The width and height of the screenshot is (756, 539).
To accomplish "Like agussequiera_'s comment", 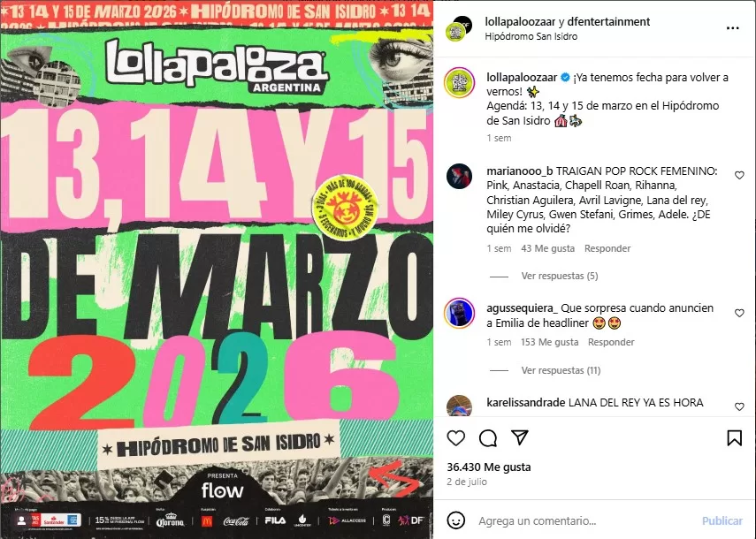I will [x=739, y=313].
